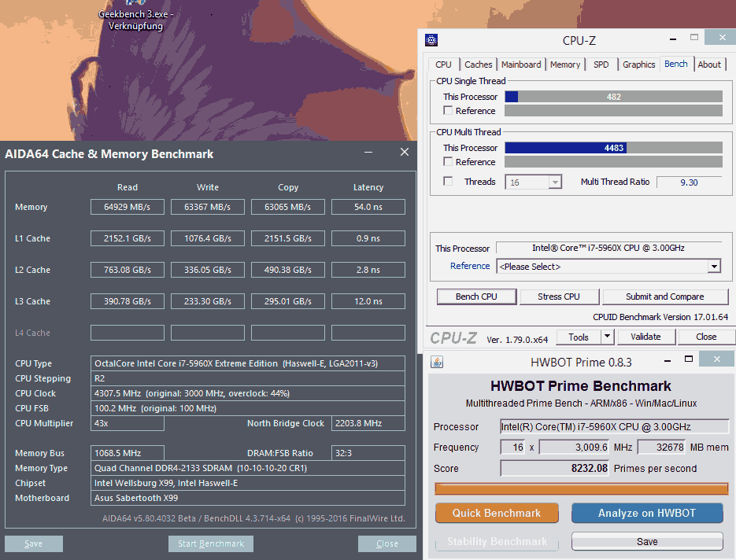Click the multi thread score bar showing 4483

(613, 148)
